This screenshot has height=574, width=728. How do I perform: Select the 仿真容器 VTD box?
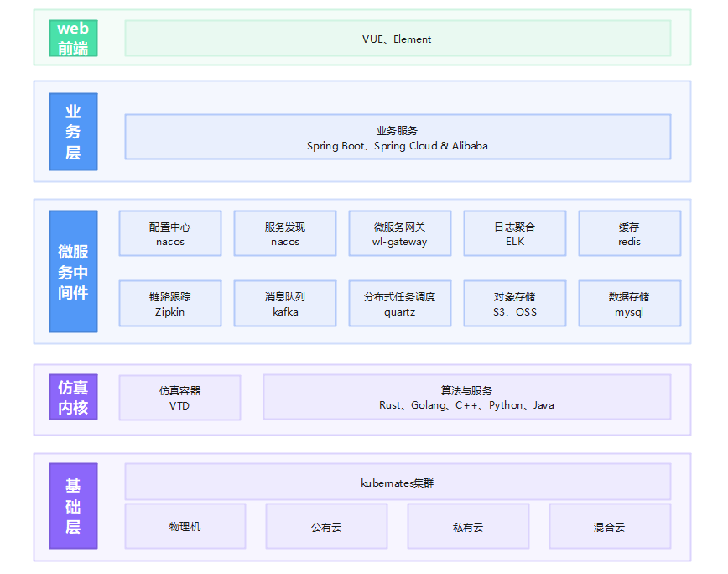click(179, 398)
